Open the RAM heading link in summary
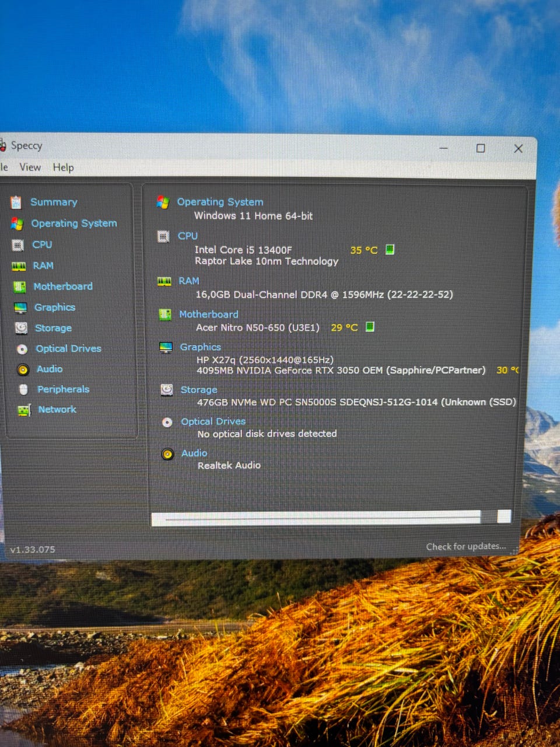The image size is (560, 747). pyautogui.click(x=189, y=281)
